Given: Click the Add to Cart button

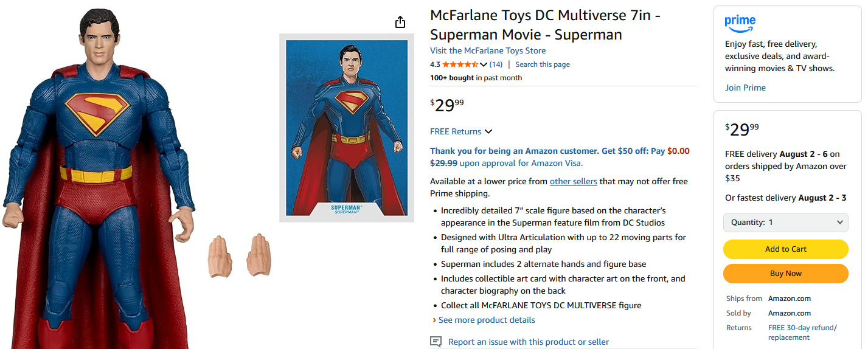Looking at the screenshot, I should (x=785, y=249).
